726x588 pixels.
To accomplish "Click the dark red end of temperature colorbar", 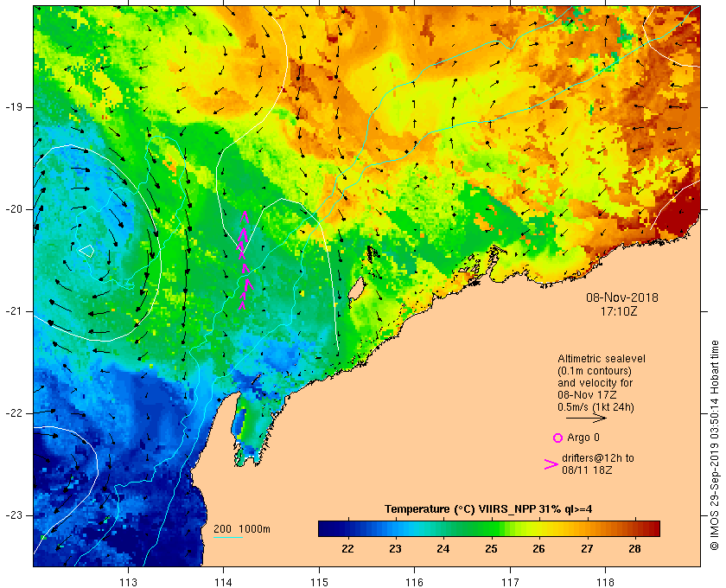I will [653, 528].
